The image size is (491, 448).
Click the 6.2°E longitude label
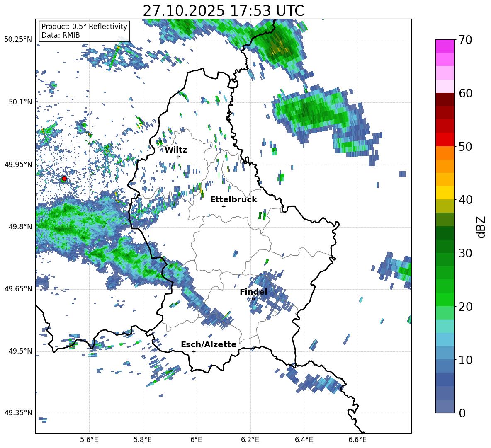click(250, 440)
